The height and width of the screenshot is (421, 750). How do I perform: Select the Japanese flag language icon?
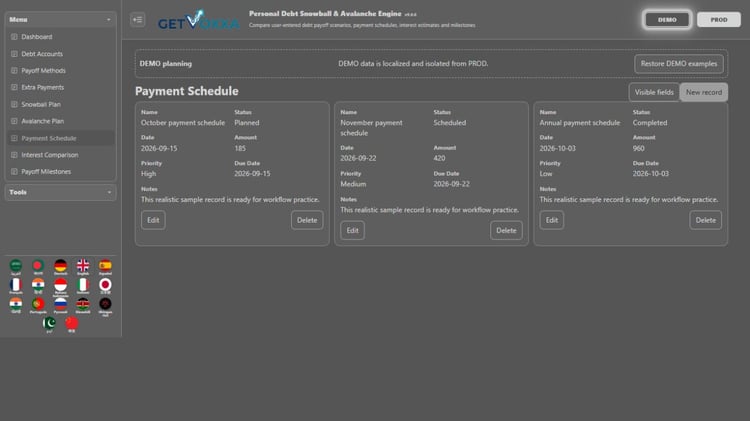pyautogui.click(x=105, y=285)
